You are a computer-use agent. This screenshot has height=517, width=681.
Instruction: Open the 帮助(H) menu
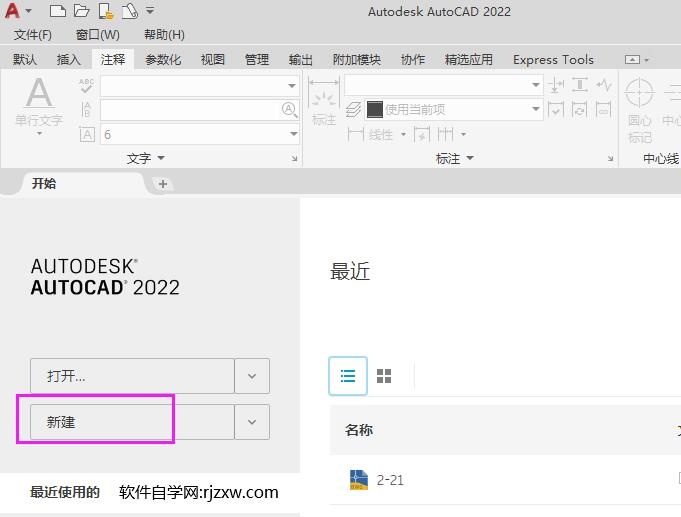[x=164, y=35]
